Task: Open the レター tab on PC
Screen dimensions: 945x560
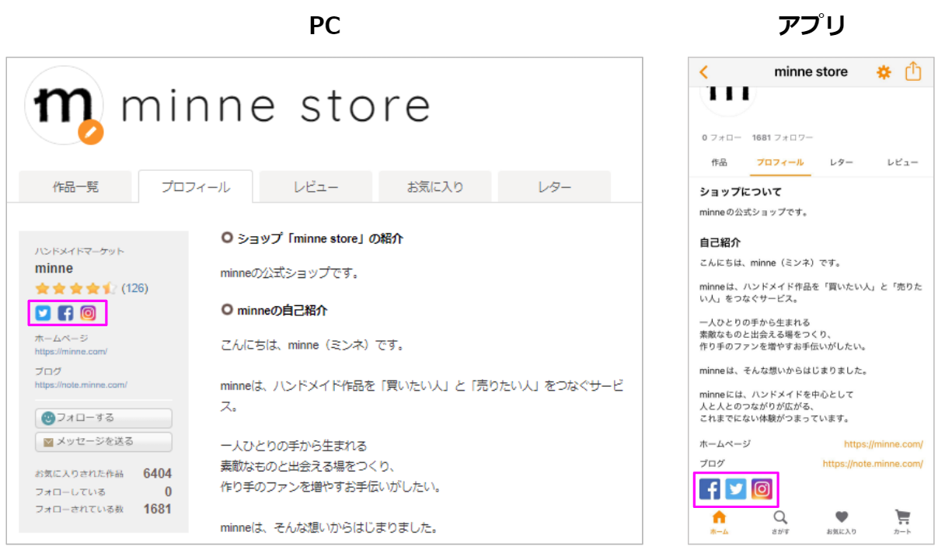Action: pos(554,187)
